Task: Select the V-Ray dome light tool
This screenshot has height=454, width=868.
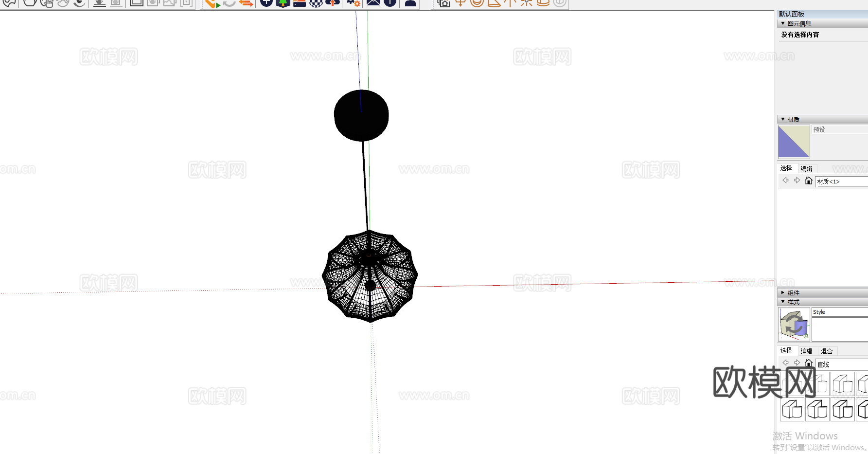Action: coord(543,2)
